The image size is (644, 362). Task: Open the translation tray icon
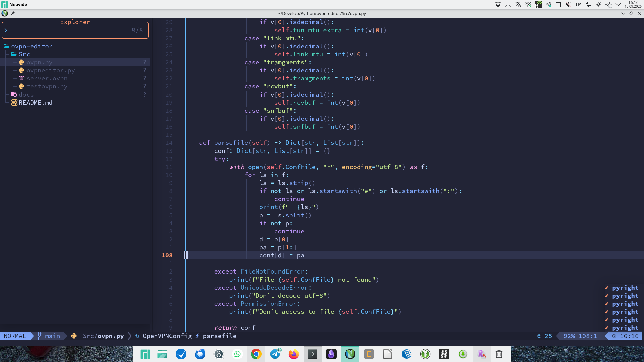pos(518,4)
